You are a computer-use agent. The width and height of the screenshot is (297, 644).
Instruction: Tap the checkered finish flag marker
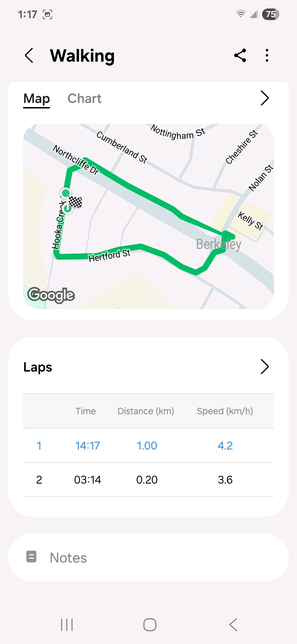pos(75,202)
